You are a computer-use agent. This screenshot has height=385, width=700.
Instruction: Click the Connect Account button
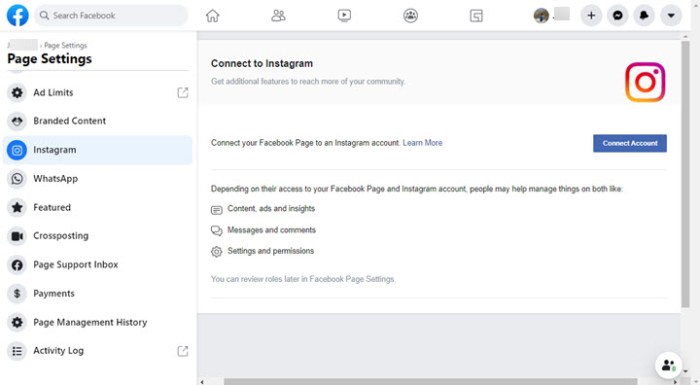coord(629,143)
